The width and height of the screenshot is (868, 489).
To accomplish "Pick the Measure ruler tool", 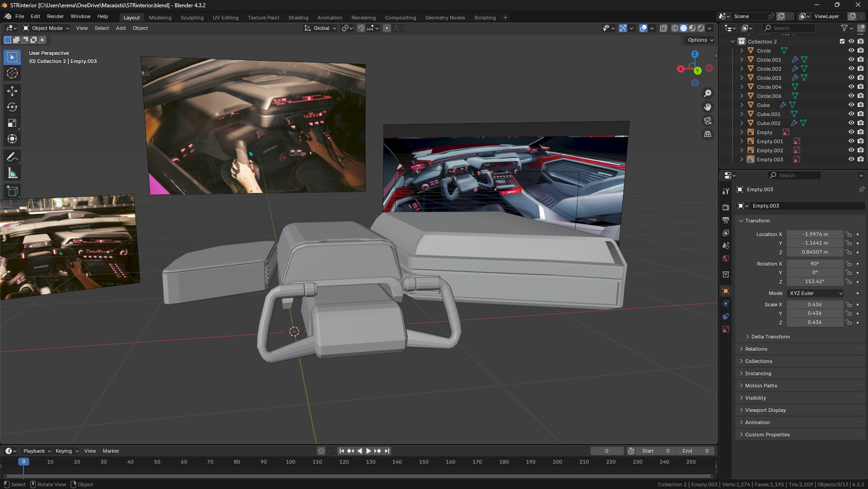I will point(12,173).
